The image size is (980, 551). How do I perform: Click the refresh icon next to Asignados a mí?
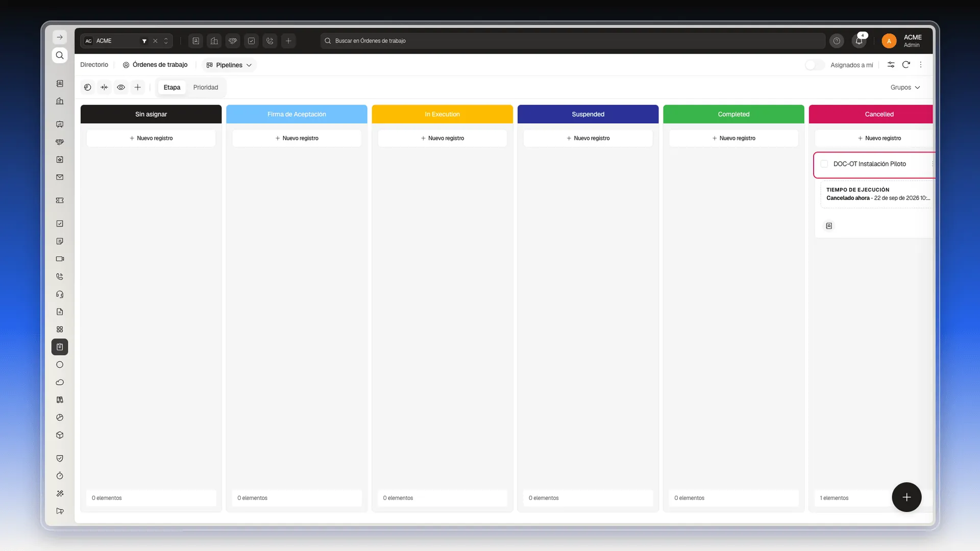[906, 65]
